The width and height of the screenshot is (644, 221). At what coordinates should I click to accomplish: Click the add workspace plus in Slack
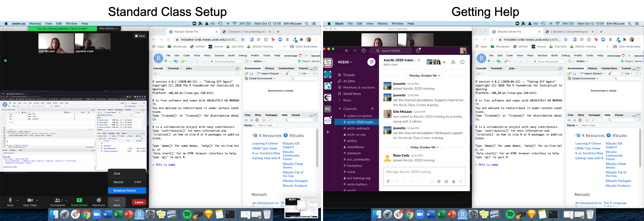(x=328, y=132)
